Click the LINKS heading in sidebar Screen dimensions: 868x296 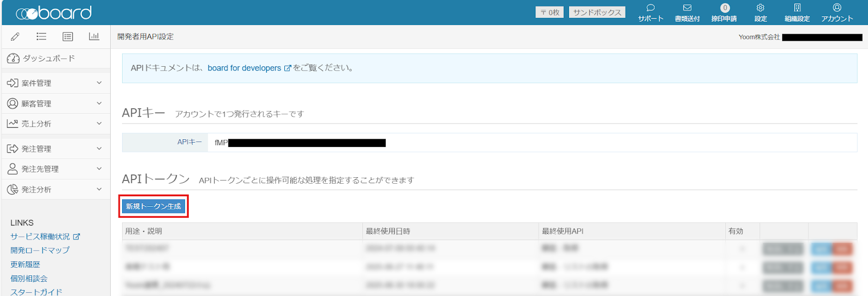point(22,223)
